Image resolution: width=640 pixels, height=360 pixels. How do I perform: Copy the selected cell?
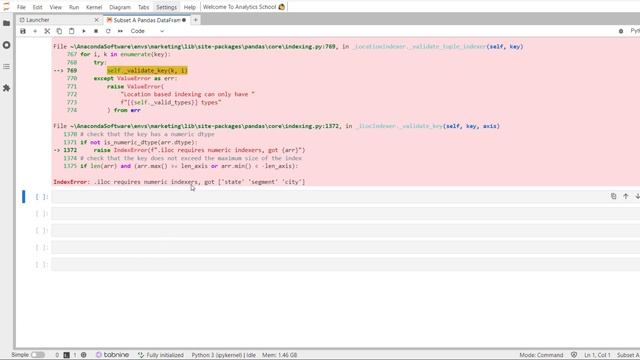coord(59,31)
